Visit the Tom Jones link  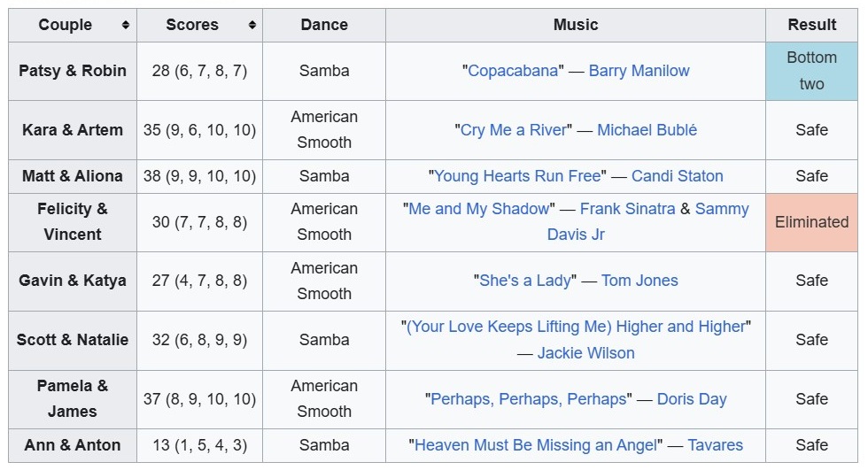point(639,281)
